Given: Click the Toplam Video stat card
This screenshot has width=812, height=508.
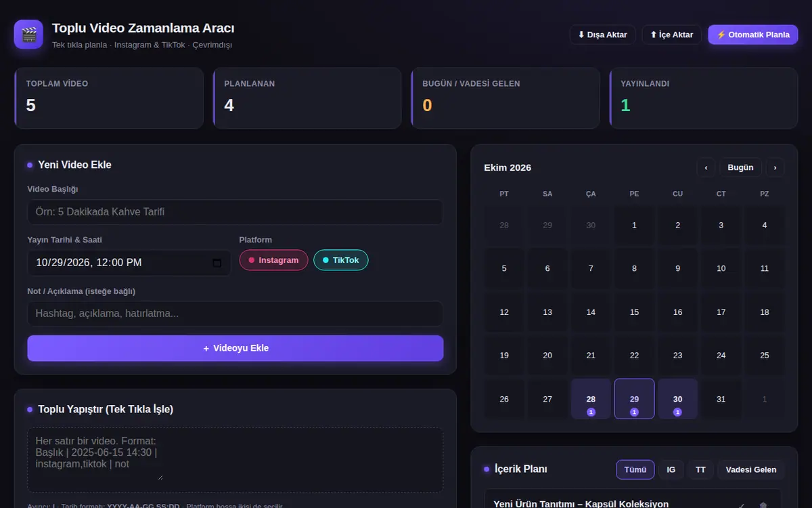Looking at the screenshot, I should (x=109, y=98).
